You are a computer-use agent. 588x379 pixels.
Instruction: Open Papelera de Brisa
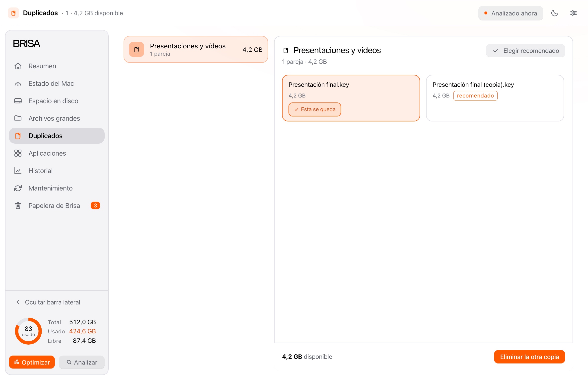pyautogui.click(x=57, y=205)
